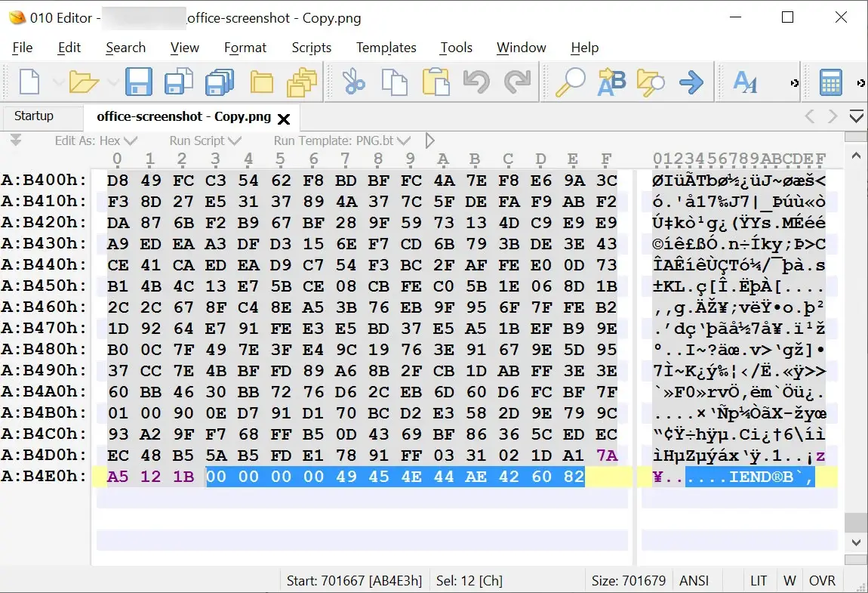
Task: Open the Run Script dropdown
Action: (x=205, y=141)
